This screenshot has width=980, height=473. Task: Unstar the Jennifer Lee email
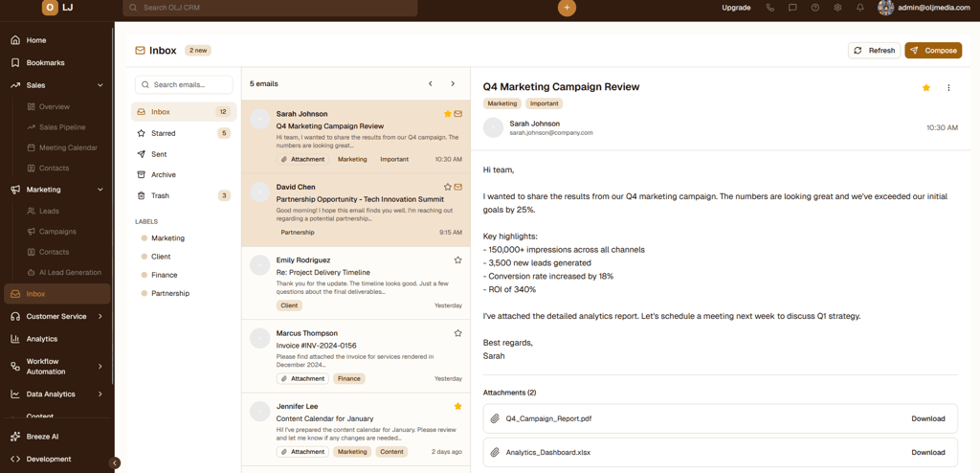pyautogui.click(x=457, y=406)
